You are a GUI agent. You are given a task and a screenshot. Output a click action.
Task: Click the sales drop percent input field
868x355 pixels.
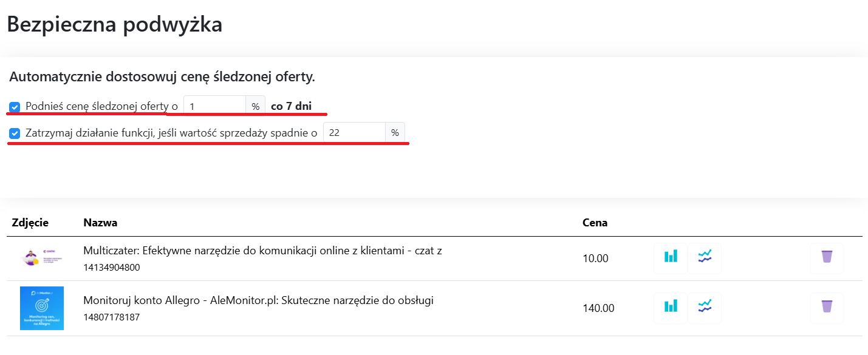[354, 132]
